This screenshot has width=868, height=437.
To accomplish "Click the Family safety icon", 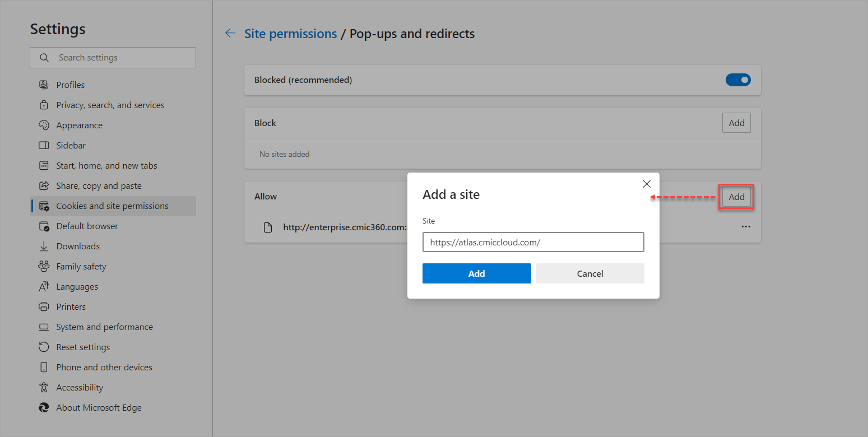I will (44, 267).
